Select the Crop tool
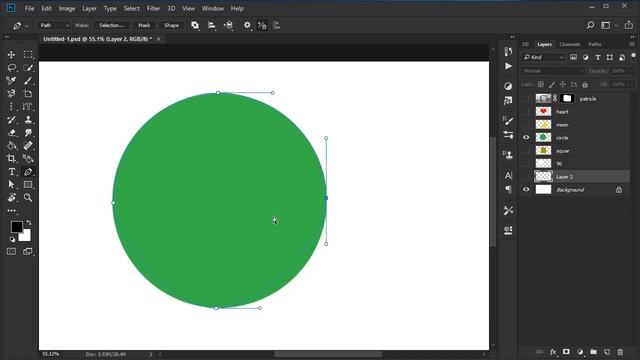 [11, 158]
